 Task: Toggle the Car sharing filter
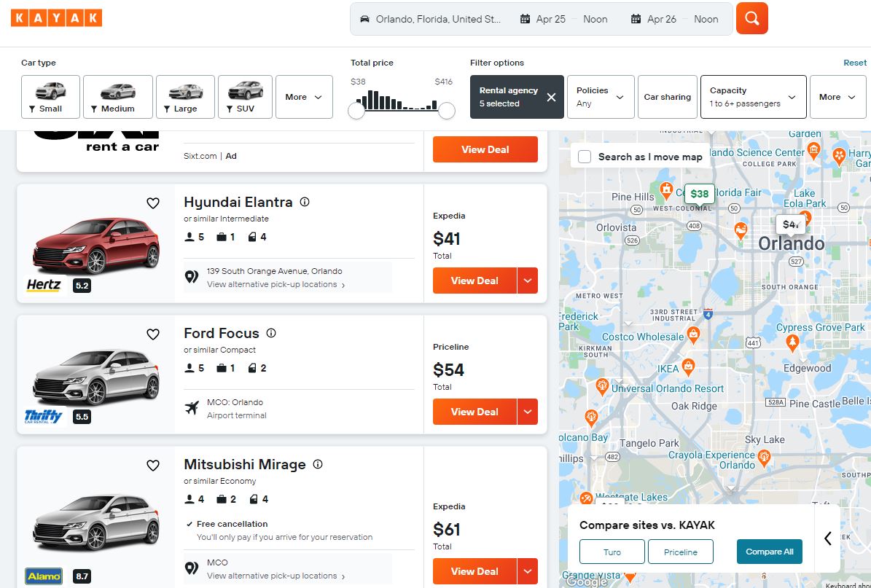point(668,97)
